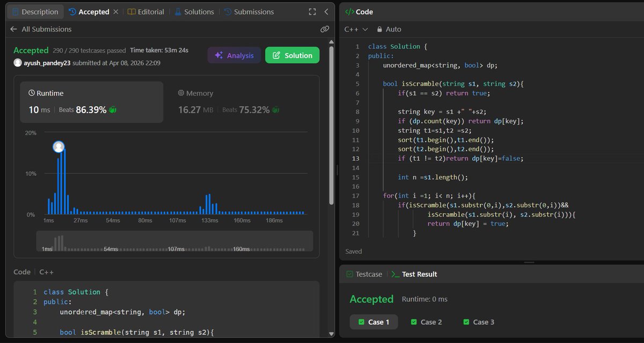Click the clapping hands icon after 86.39%
Image resolution: width=644 pixels, height=343 pixels.
113,110
